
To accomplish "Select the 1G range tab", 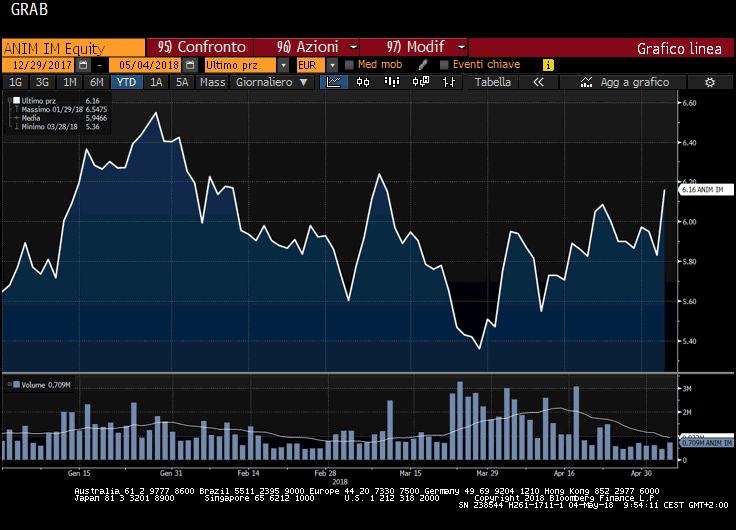I will pyautogui.click(x=15, y=82).
